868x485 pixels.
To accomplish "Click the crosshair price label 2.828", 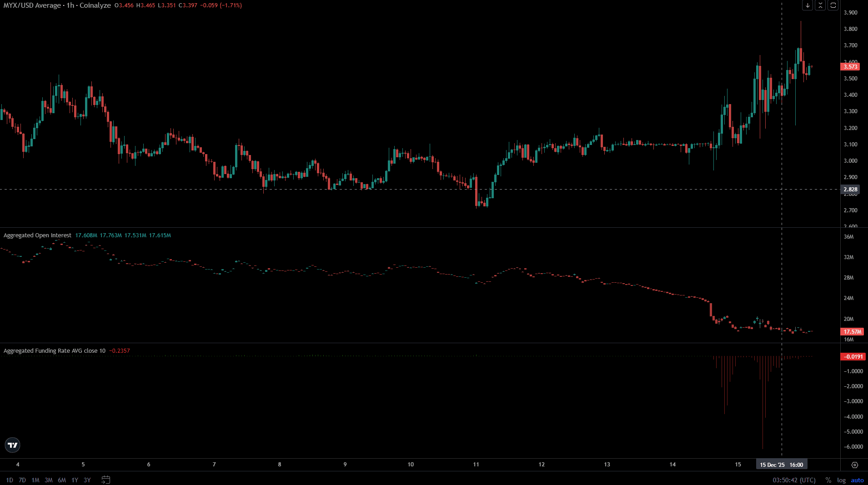I will tap(850, 190).
